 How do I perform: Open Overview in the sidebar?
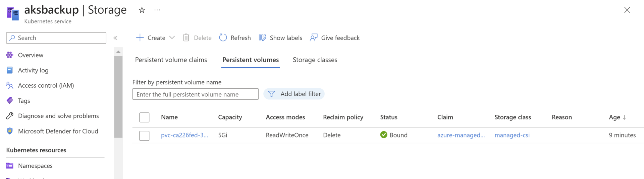pos(31,55)
